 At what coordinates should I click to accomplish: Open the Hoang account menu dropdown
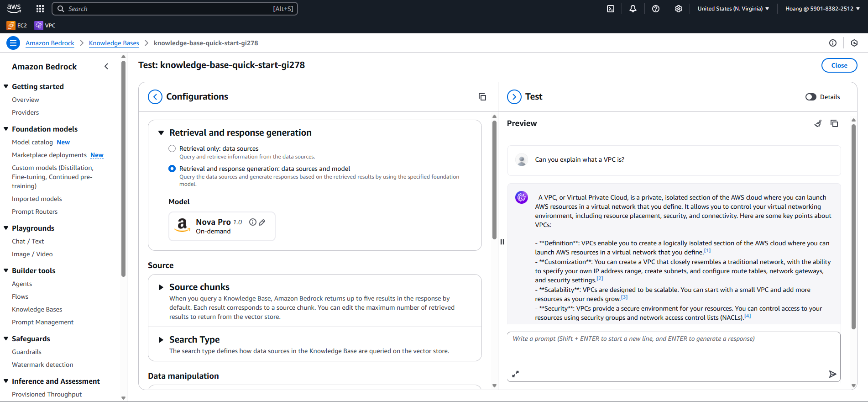point(822,9)
